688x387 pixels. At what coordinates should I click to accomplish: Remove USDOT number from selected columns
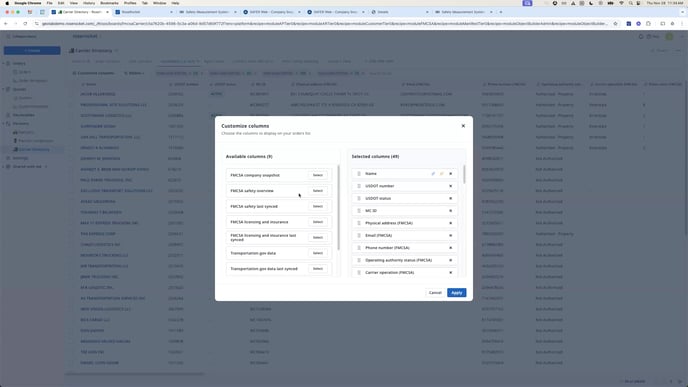tap(451, 186)
